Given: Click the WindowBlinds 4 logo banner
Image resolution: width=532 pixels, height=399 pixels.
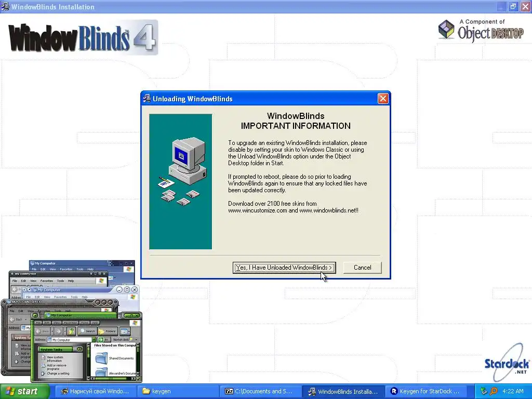Looking at the screenshot, I should click(83, 37).
